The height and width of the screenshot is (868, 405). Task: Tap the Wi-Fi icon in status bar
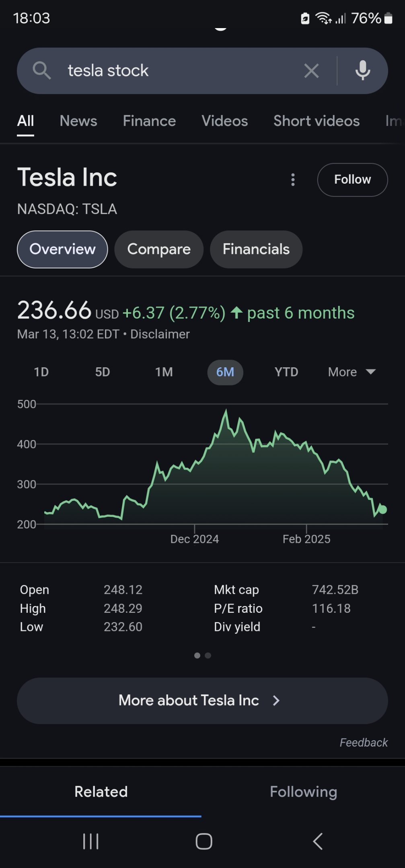[323, 18]
